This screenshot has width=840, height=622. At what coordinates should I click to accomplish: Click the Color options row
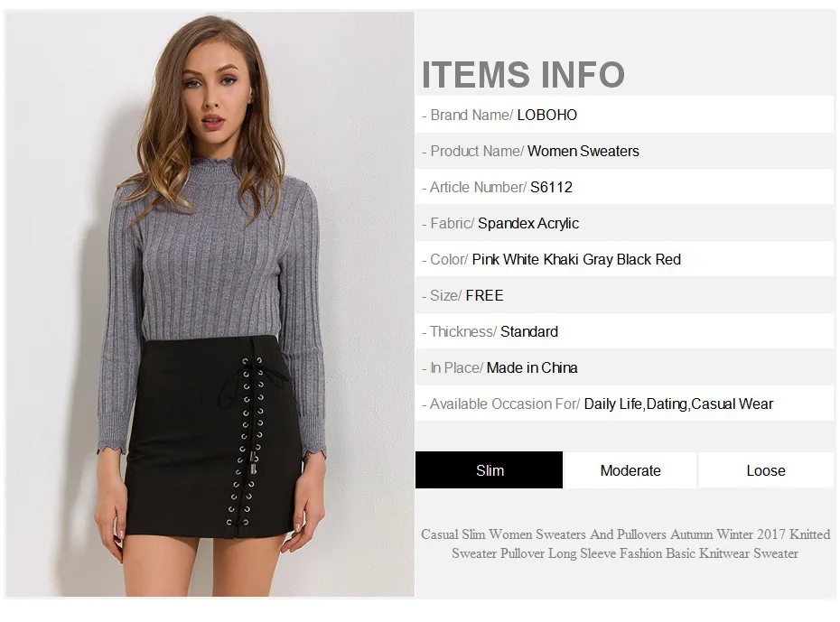pyautogui.click(x=625, y=259)
